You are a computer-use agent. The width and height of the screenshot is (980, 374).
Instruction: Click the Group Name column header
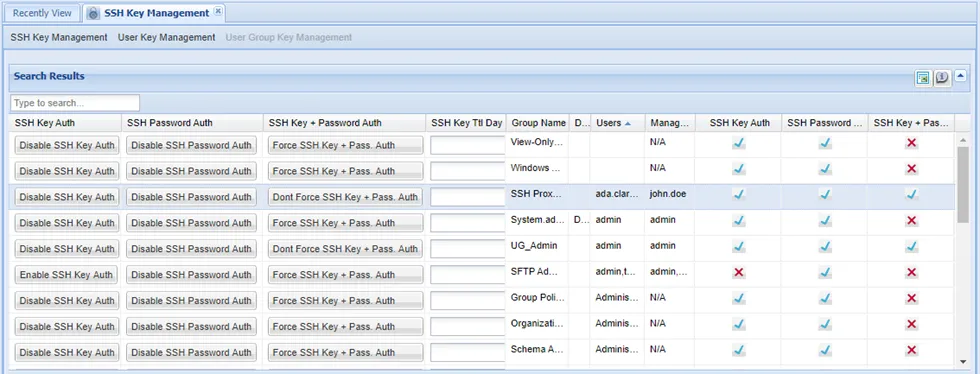point(539,123)
